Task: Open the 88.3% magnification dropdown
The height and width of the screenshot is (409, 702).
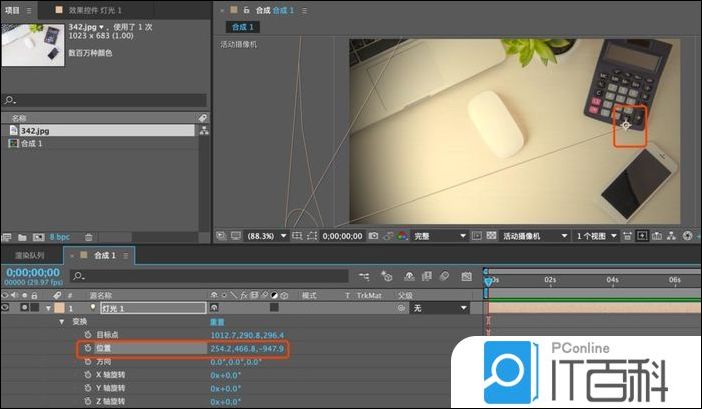Action: 265,236
